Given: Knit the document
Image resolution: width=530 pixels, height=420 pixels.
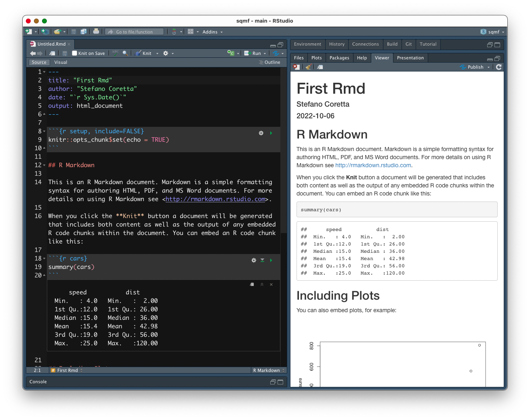Looking at the screenshot, I should 143,53.
